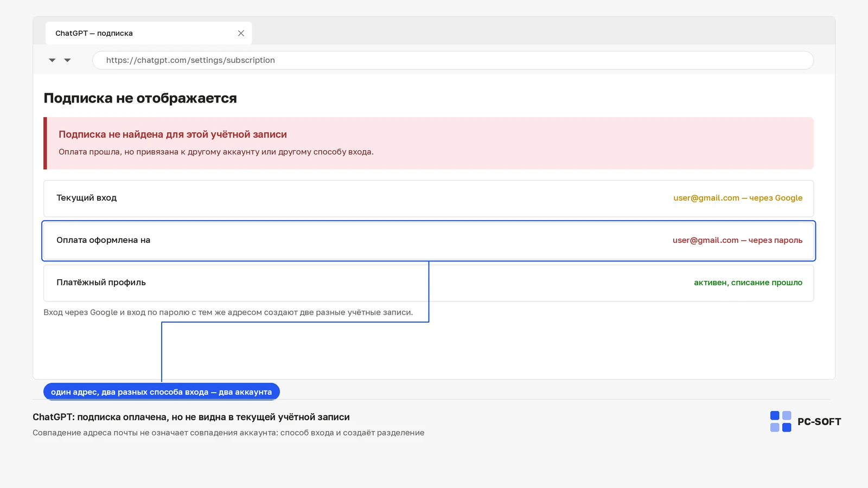
Task: Open the left dropdown arrow beside the address bar
Action: point(52,60)
